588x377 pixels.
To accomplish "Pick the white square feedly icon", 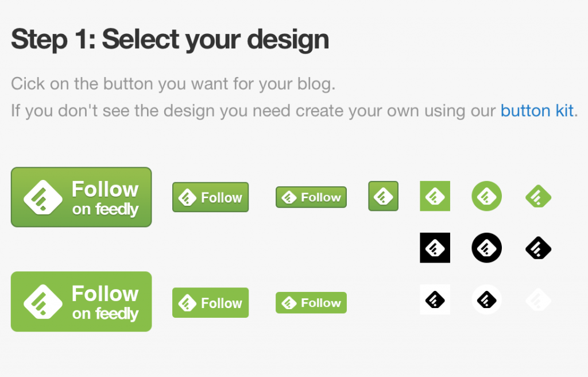I will [x=435, y=299].
